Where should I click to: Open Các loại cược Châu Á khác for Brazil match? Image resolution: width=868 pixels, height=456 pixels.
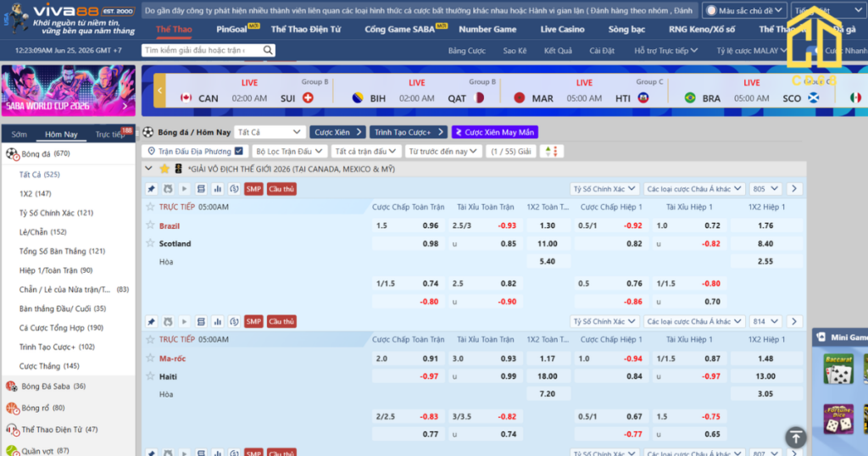click(x=693, y=189)
